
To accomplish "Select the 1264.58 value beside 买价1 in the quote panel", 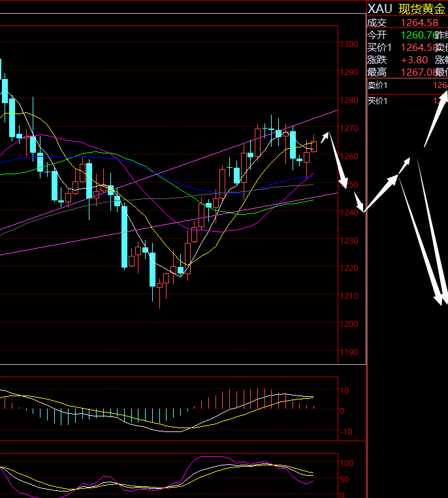I will 418,48.
